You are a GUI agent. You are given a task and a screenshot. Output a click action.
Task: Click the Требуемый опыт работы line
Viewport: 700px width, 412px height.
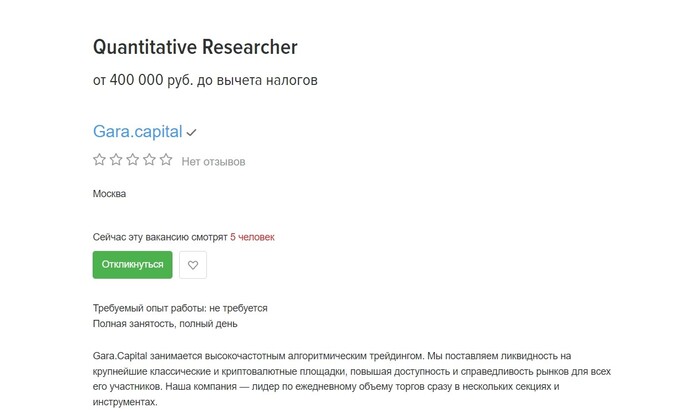(180, 308)
